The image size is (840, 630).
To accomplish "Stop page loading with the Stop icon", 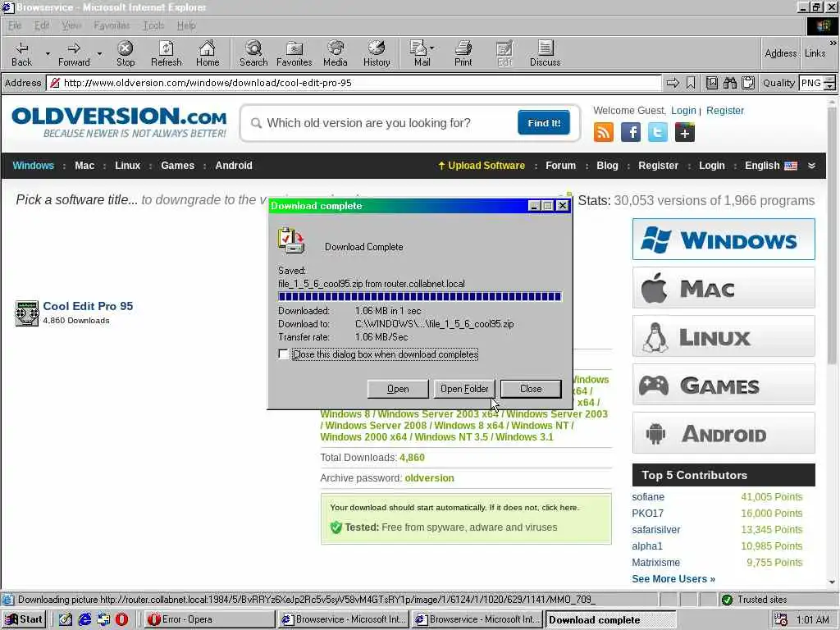I will (x=126, y=54).
